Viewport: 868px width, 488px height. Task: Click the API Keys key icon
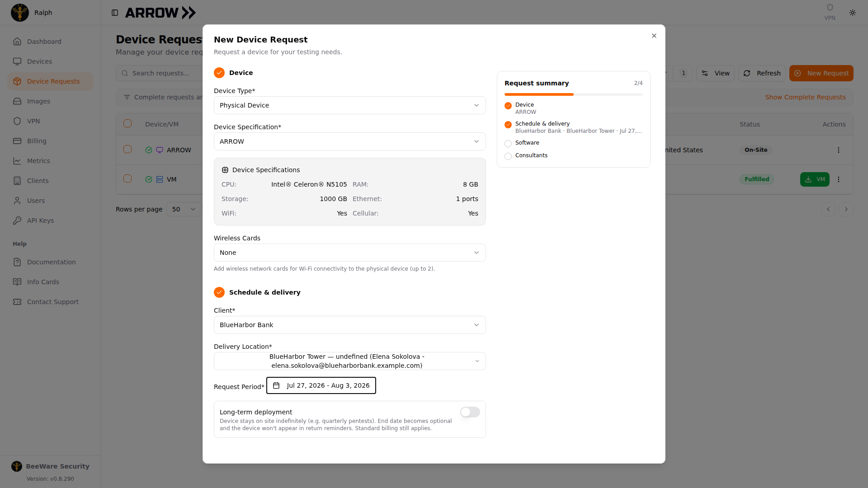pyautogui.click(x=17, y=221)
